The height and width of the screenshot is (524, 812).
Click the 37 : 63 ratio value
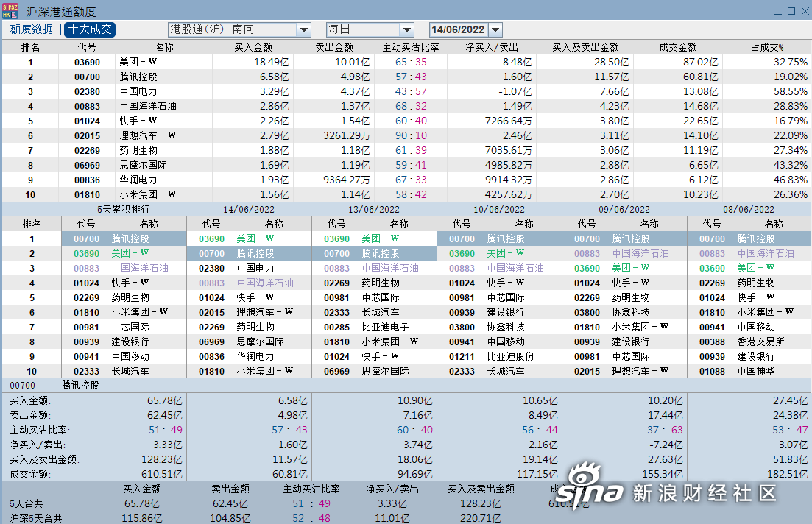(x=665, y=431)
